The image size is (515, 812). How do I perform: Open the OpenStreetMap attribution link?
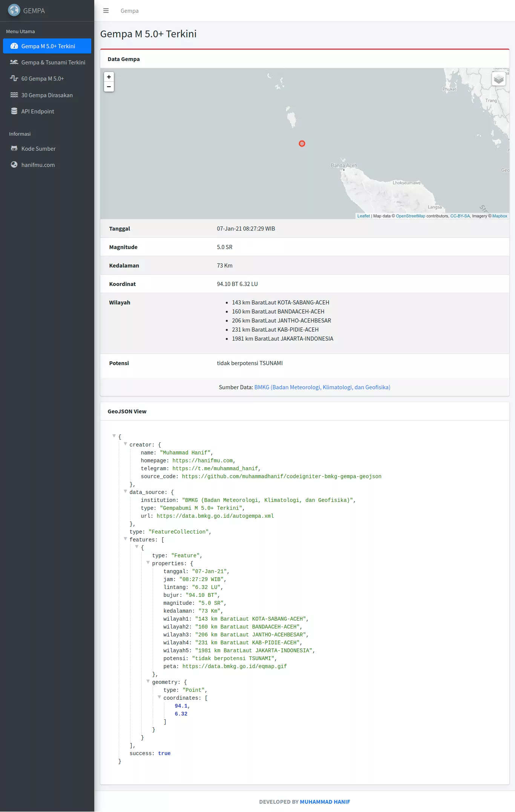[410, 216]
